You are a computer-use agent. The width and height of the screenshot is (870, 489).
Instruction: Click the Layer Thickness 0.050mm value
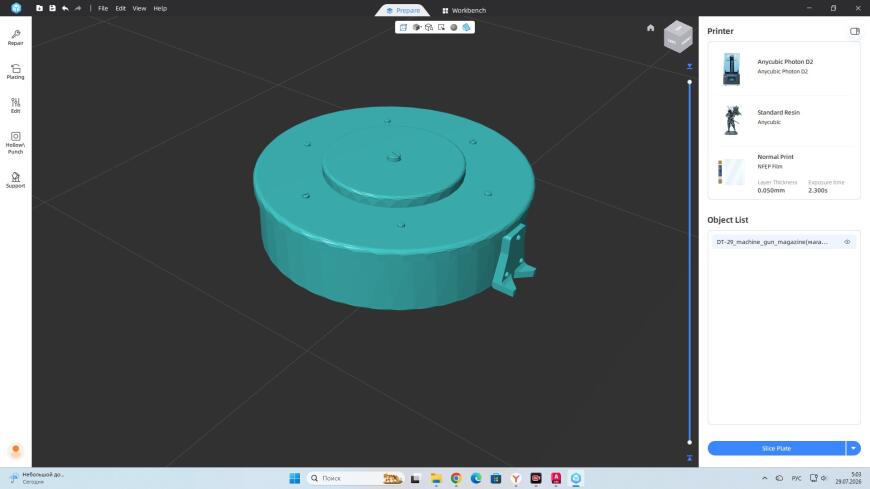coord(771,190)
